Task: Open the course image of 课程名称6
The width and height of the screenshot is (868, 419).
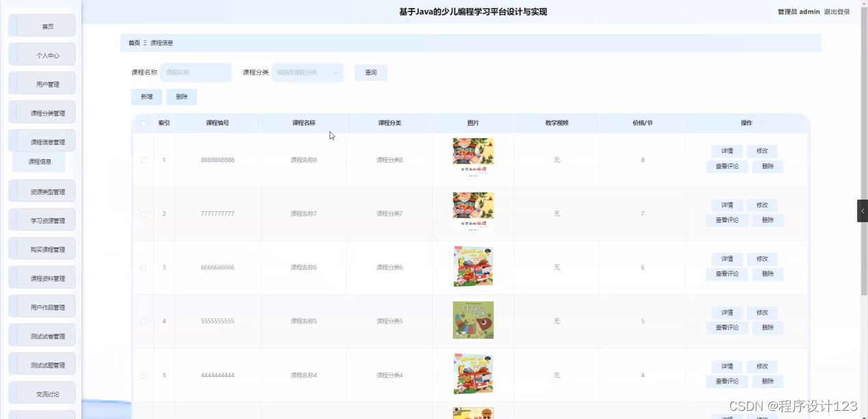Action: tap(473, 267)
